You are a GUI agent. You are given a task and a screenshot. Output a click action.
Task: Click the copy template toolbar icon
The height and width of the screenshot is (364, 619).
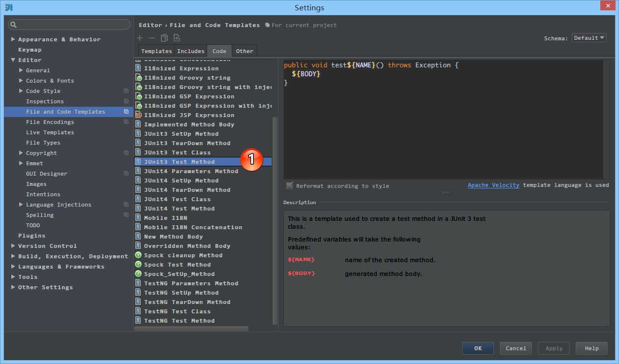164,38
